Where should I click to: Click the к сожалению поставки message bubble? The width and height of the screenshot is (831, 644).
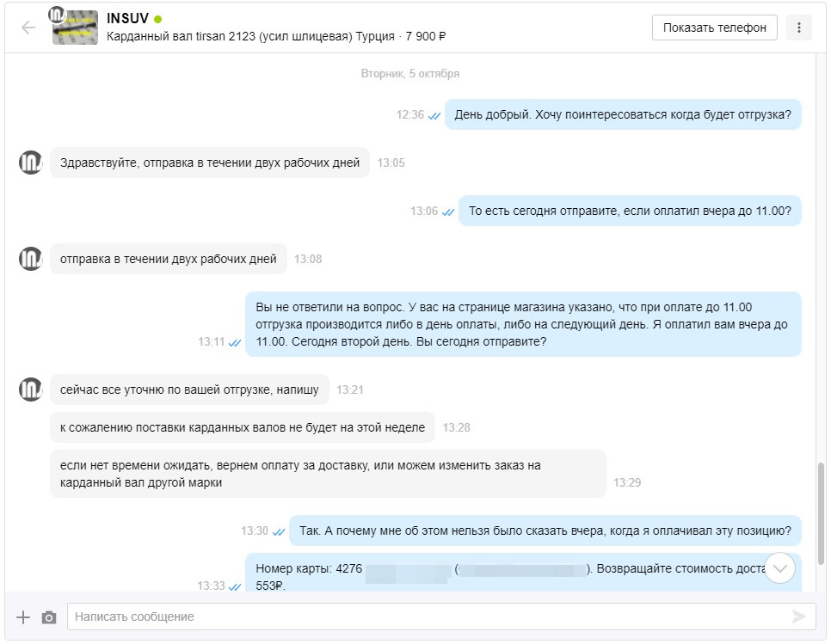243,427
